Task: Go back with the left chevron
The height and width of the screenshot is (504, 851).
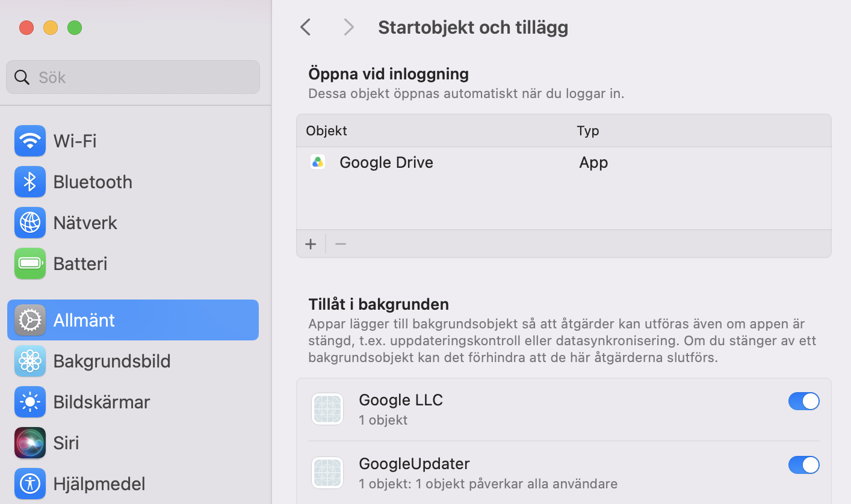Action: [306, 27]
